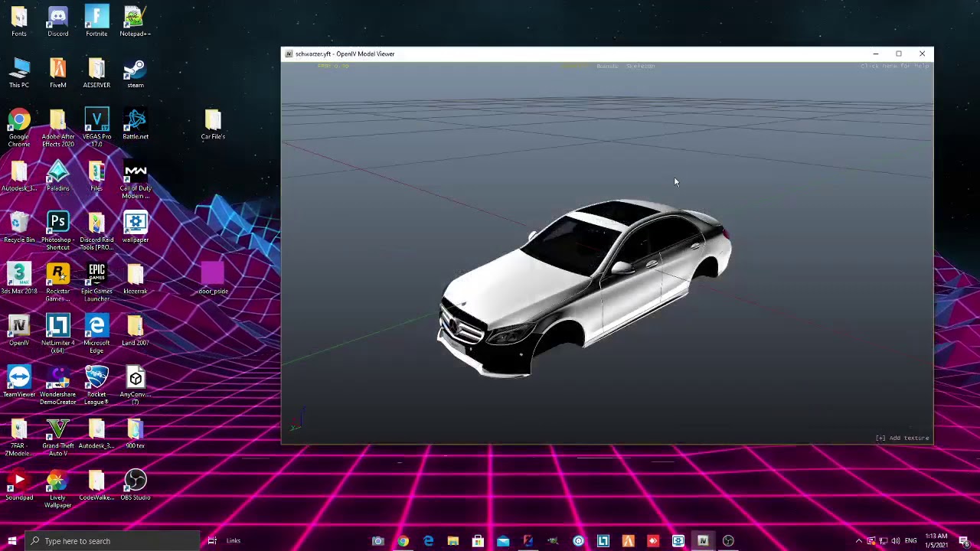Open the taskbar clock showing 1:13 AM
980x551 pixels.
click(x=936, y=541)
